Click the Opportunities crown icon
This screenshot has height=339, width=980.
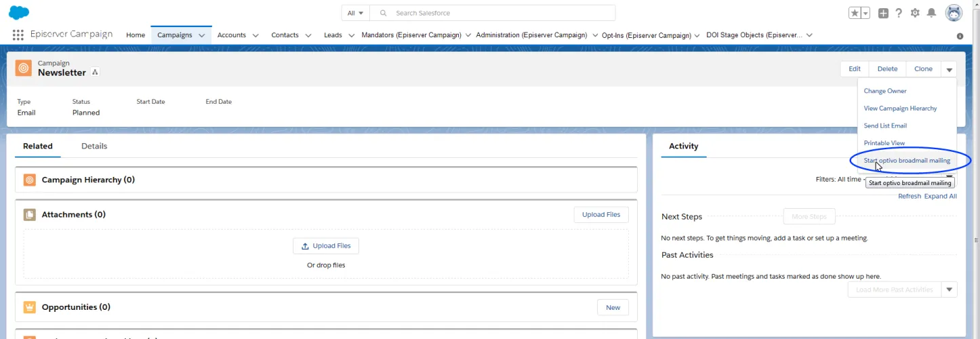pyautogui.click(x=29, y=307)
